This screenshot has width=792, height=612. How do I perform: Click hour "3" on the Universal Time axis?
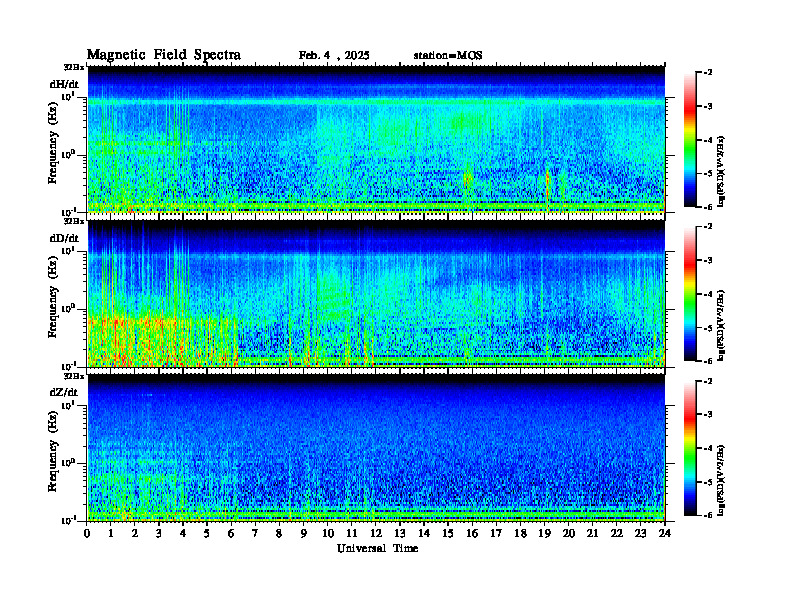pyautogui.click(x=160, y=533)
